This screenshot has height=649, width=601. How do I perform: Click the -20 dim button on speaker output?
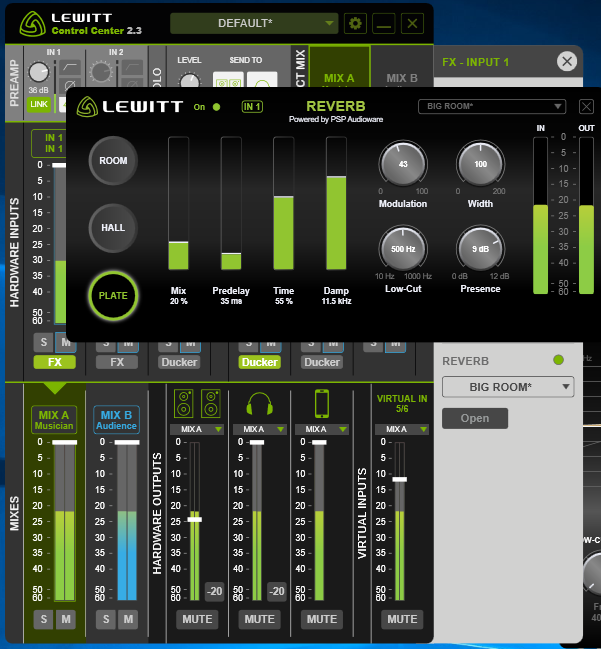[x=214, y=591]
